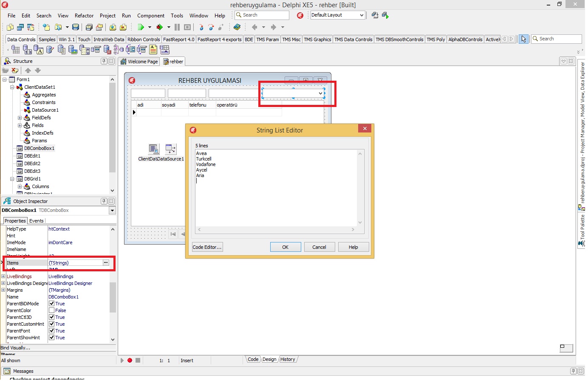Click the green Run button in toolbar
588x383 pixels.
tap(141, 27)
